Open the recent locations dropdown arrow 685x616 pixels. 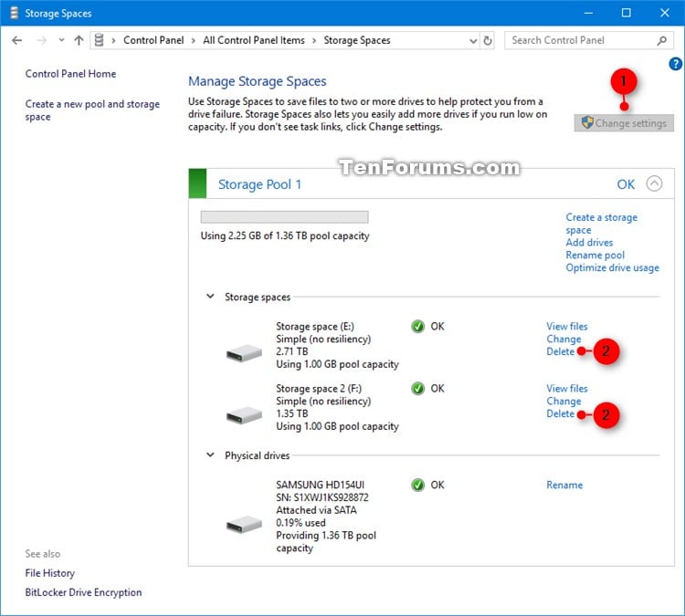pyautogui.click(x=61, y=40)
